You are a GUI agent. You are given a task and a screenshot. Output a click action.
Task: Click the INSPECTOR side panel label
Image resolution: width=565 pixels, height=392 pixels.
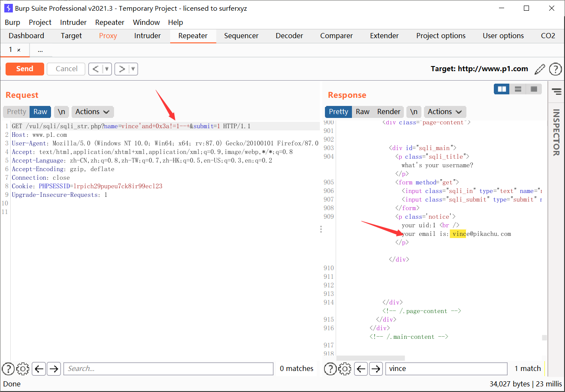point(556,132)
